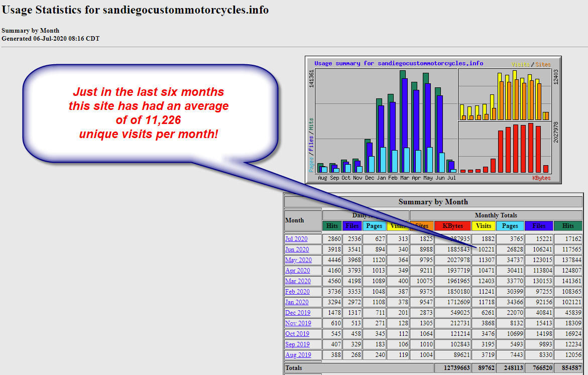Screen dimensions: 588x375
Task: Go to the Feb 2020 report
Action: [x=297, y=292]
